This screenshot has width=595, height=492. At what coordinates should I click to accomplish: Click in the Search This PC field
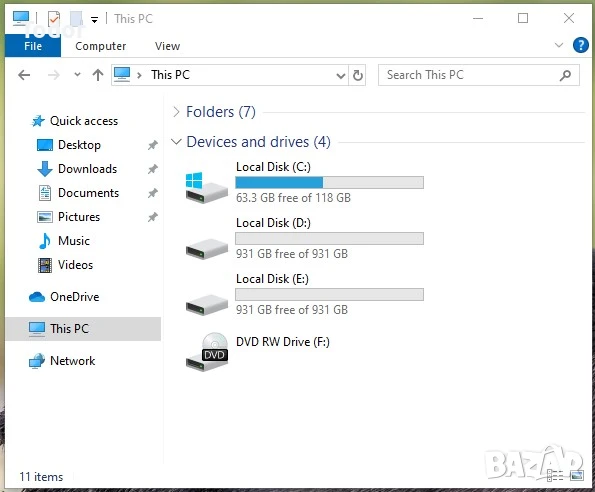tap(479, 75)
